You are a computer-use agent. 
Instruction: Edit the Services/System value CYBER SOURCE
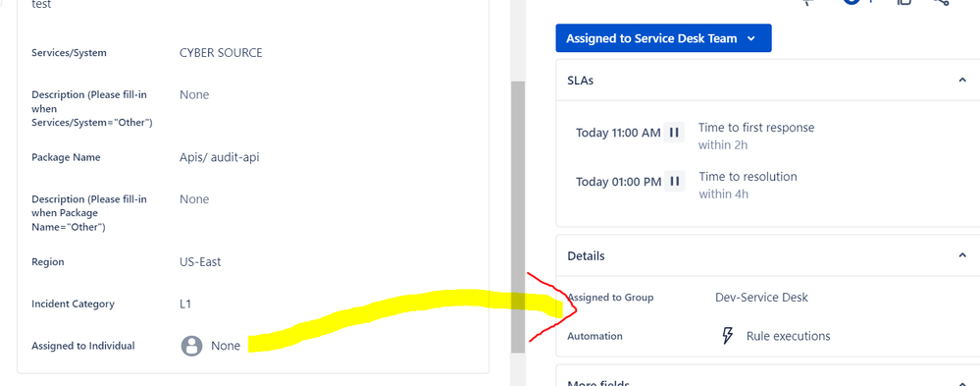[x=221, y=53]
